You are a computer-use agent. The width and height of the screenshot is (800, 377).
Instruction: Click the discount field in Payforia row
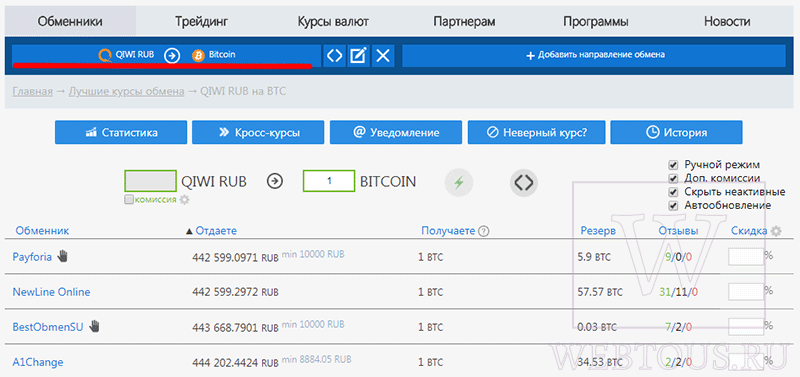pos(745,257)
